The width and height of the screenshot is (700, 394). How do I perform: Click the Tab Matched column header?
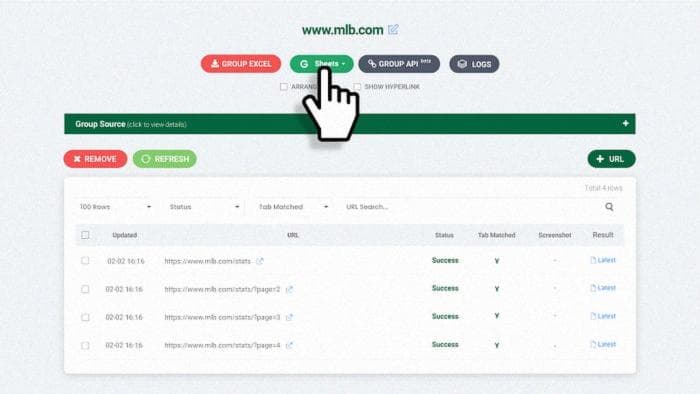coord(496,235)
